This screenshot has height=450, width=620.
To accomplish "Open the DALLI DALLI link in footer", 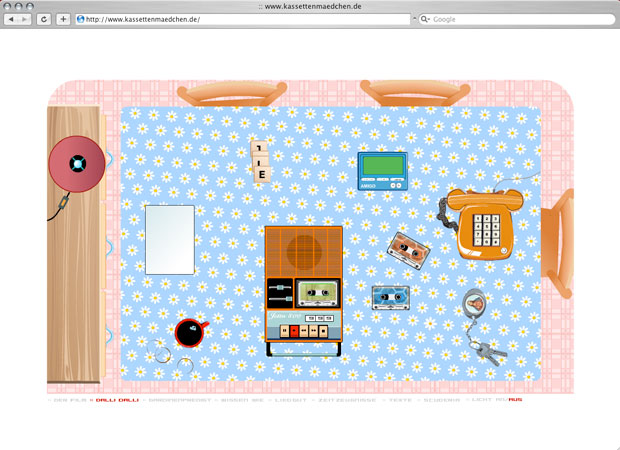I will (x=116, y=399).
